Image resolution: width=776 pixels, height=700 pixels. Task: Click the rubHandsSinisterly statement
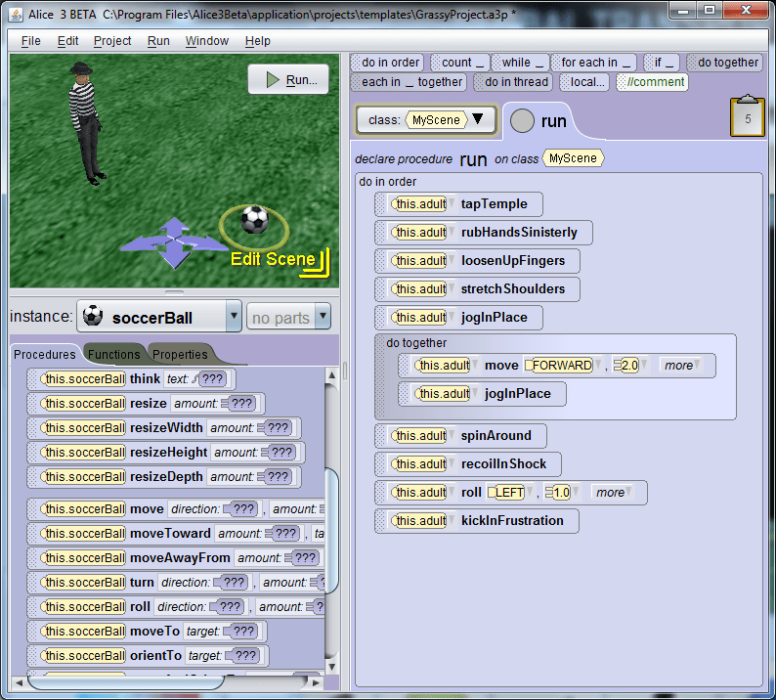(x=484, y=232)
